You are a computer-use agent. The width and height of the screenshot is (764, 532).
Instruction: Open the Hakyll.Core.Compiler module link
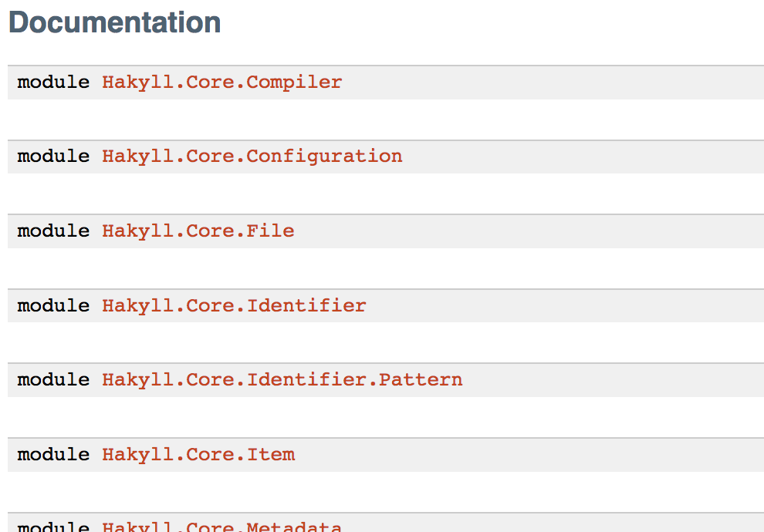pyautogui.click(x=221, y=82)
